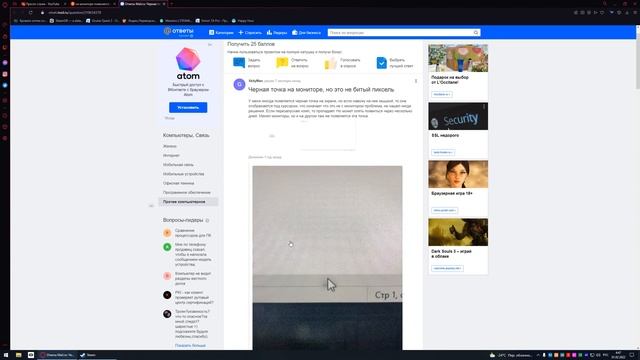Reload the page with the refresh icon
The width and height of the screenshot is (640, 360).
point(30,13)
